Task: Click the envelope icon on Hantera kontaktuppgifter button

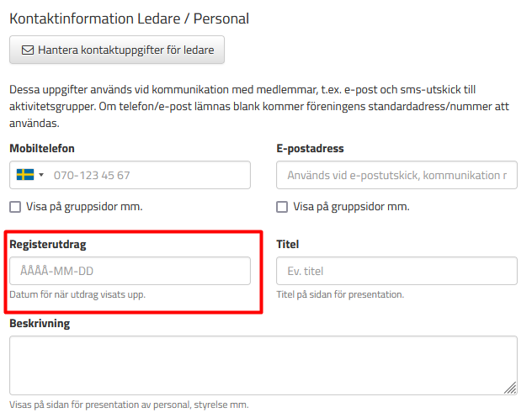Action: click(x=28, y=50)
